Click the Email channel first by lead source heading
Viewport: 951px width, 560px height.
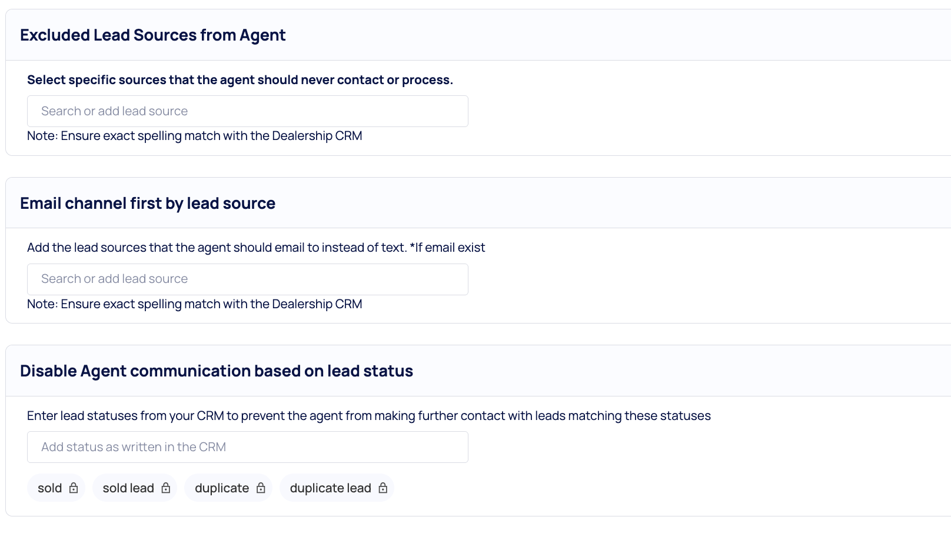(148, 204)
